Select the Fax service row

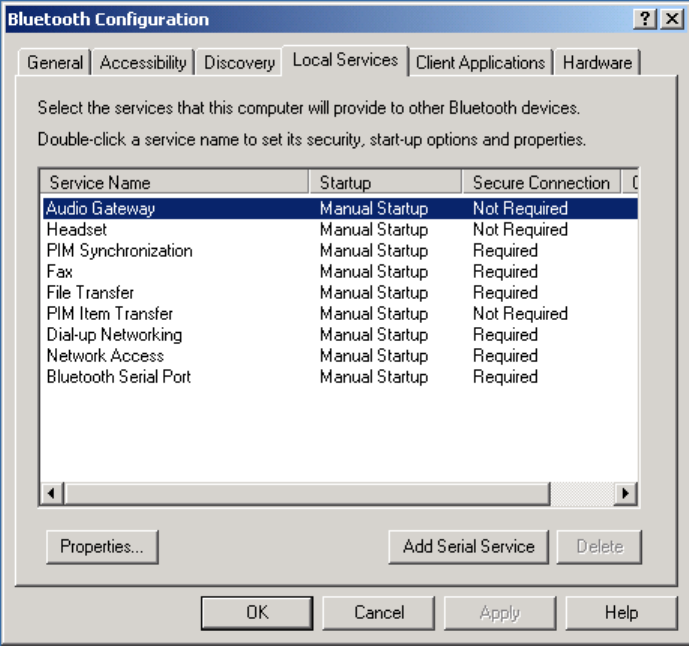point(341,272)
